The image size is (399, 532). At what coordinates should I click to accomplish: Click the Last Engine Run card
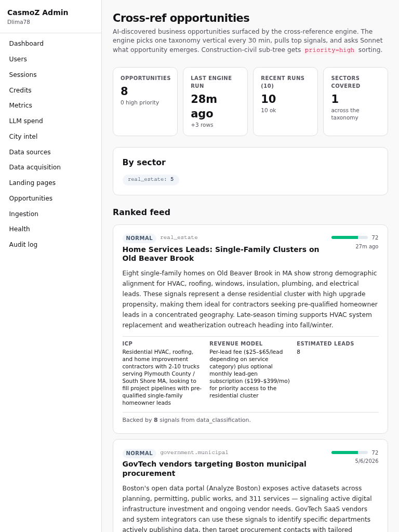tap(216, 101)
